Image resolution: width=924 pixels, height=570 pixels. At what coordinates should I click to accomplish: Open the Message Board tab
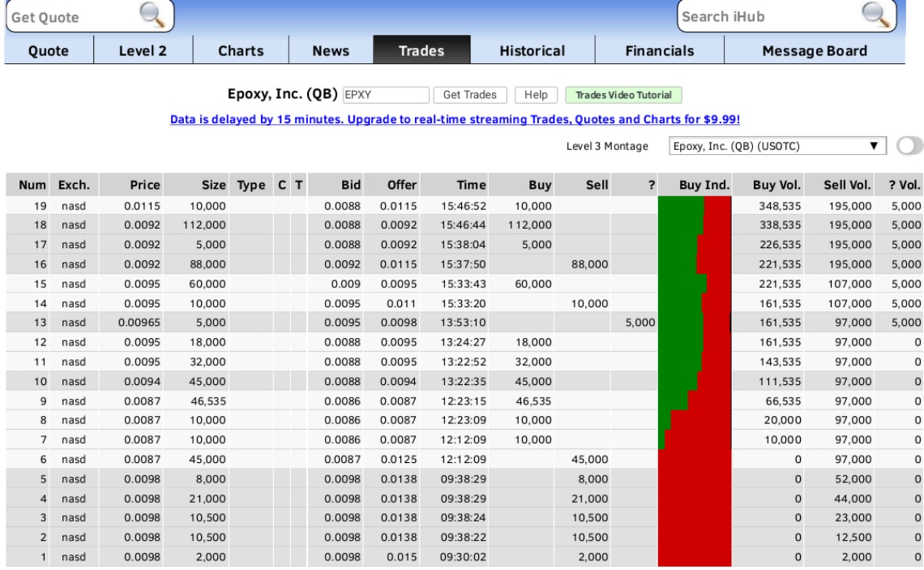(815, 51)
